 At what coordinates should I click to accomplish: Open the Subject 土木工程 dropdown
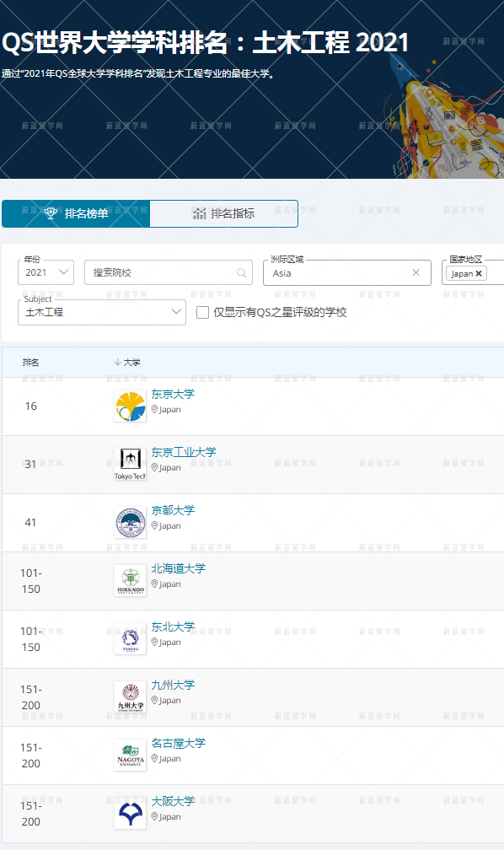(x=102, y=312)
